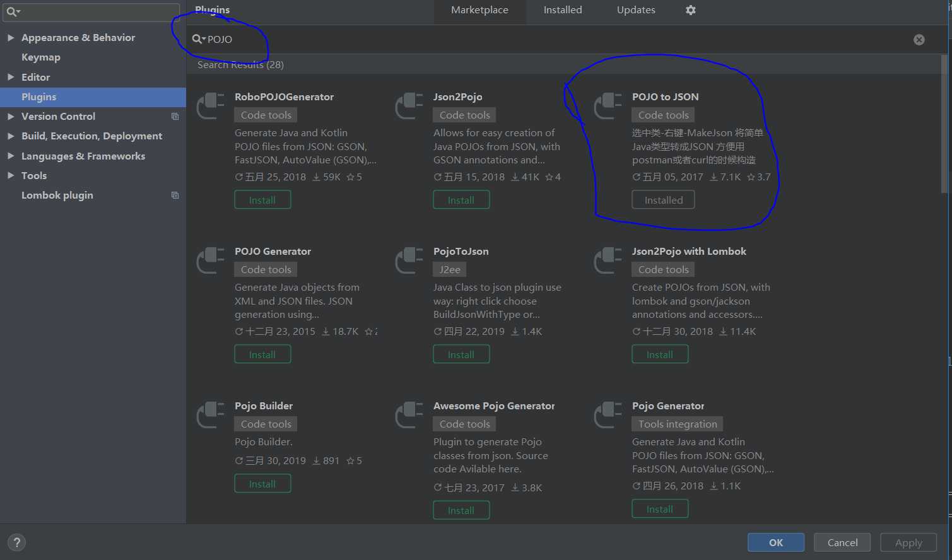Expand the Appearance & Behavior section
The image size is (952, 560).
click(x=11, y=38)
